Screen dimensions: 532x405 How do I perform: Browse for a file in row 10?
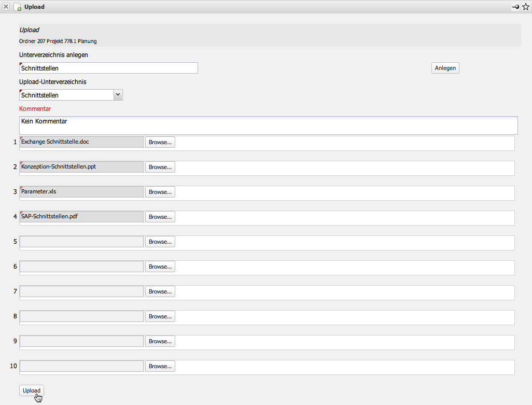[160, 366]
